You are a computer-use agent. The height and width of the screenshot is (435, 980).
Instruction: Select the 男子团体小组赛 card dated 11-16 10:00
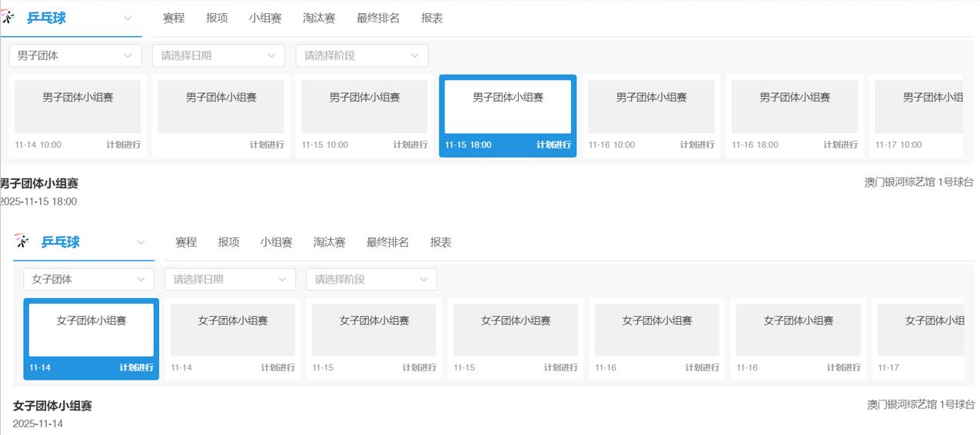pos(651,116)
